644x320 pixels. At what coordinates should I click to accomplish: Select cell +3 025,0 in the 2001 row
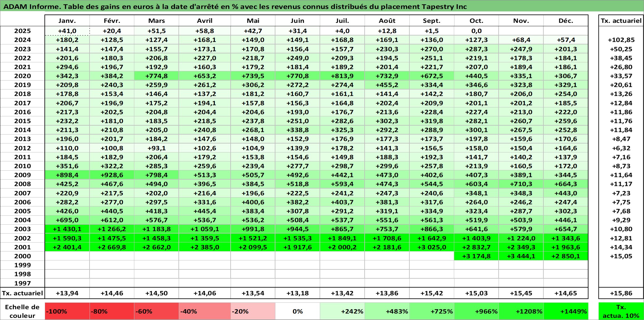(432, 247)
